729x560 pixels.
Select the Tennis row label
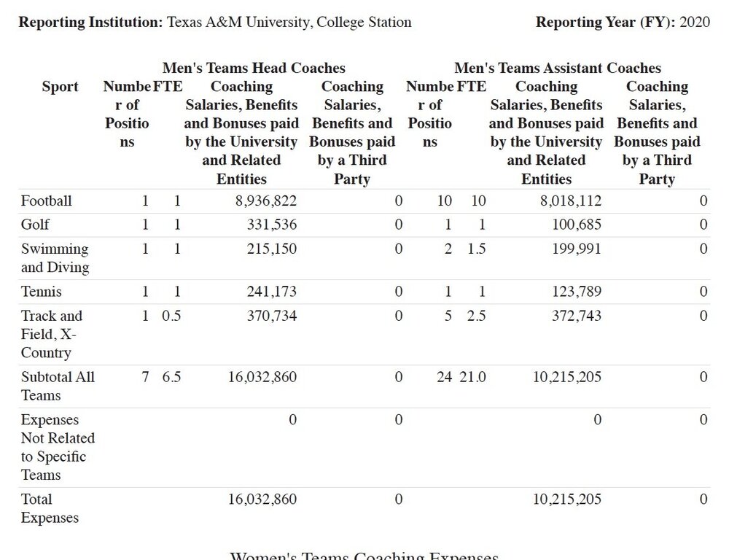42,292
